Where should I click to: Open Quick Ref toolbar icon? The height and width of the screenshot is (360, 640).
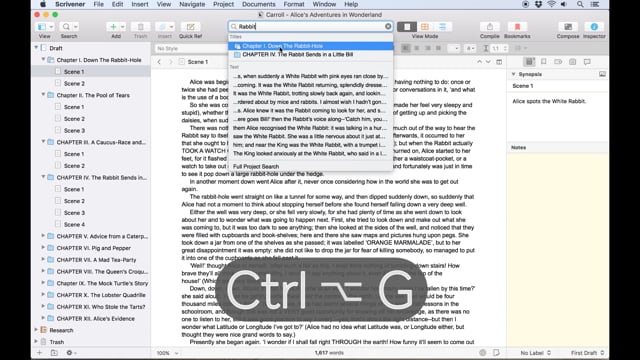[190, 27]
